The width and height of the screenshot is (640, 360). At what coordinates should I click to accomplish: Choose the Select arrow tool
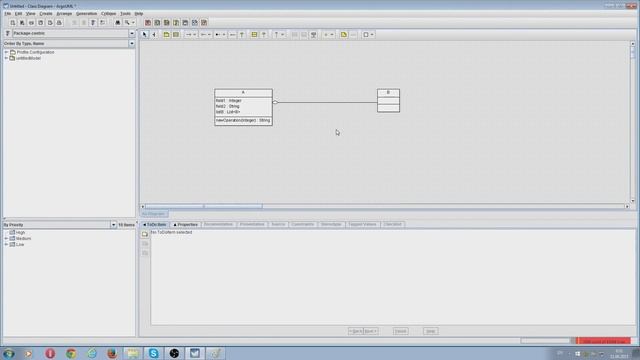coord(144,35)
